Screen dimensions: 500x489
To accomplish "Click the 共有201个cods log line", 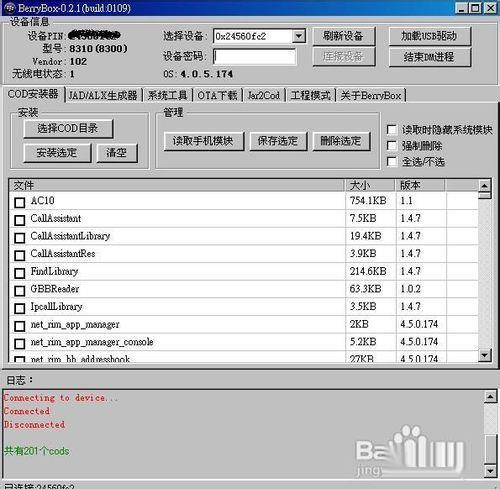I will tap(37, 451).
